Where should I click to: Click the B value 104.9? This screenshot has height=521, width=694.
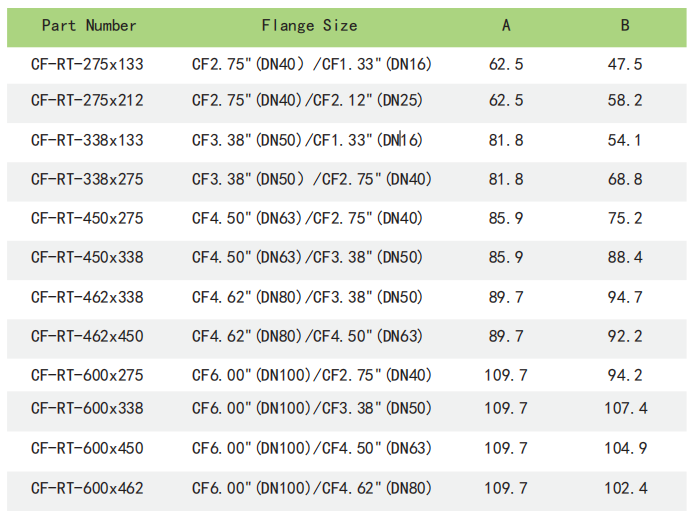click(x=625, y=448)
